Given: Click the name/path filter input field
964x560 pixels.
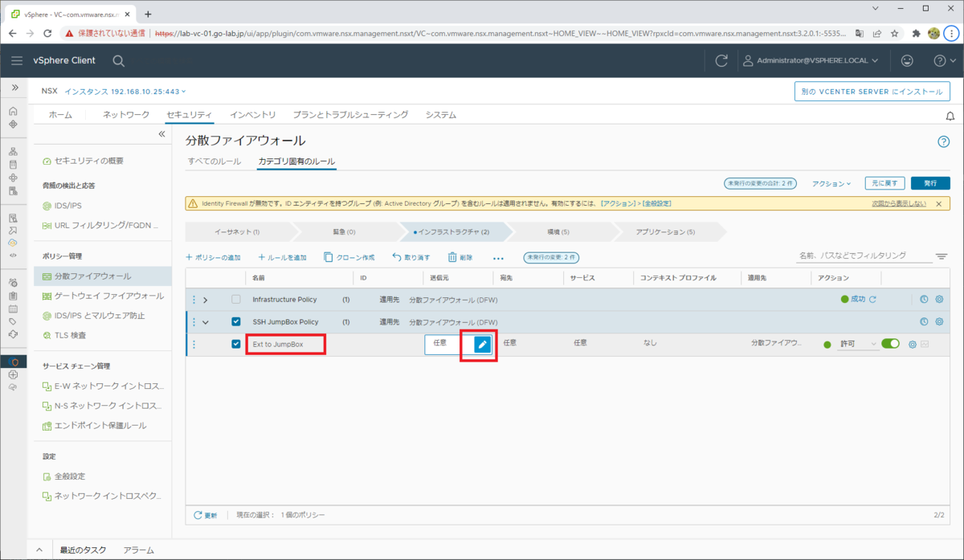Looking at the screenshot, I should coord(863,255).
